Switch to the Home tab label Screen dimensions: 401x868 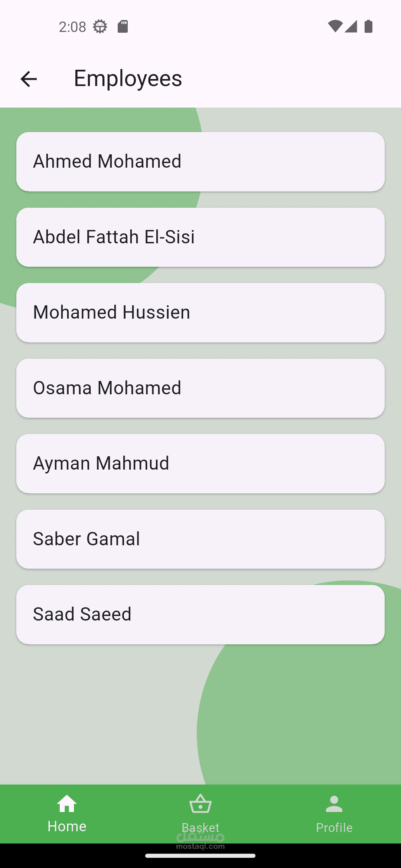point(67,826)
